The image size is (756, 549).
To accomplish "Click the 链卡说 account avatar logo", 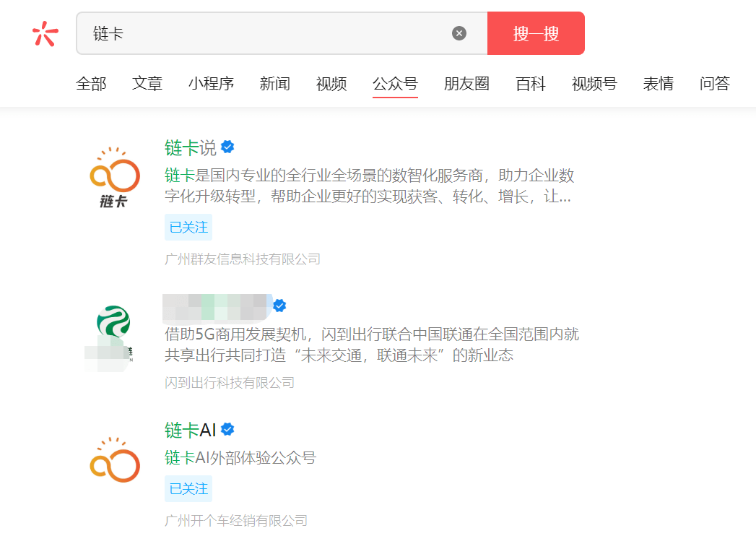I will [114, 177].
